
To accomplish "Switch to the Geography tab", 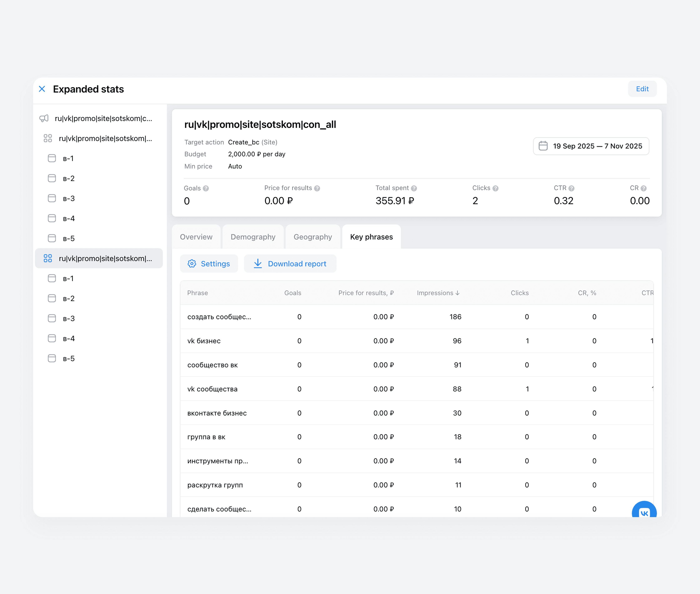I will [313, 237].
